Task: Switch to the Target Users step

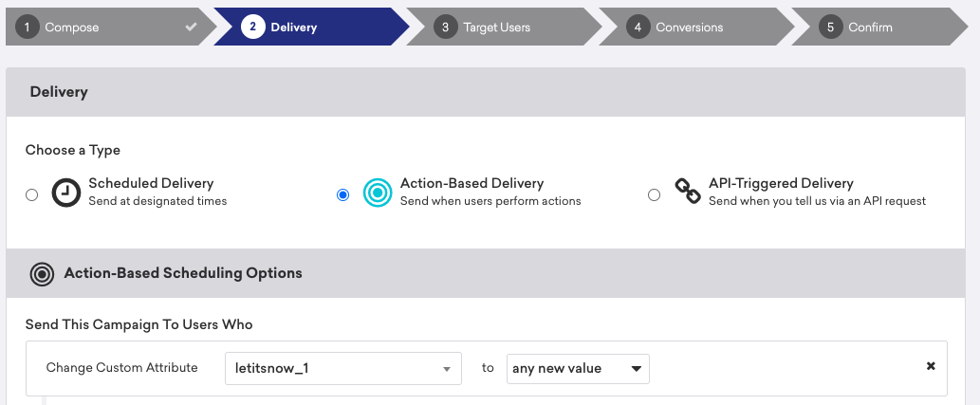Action: click(x=497, y=28)
